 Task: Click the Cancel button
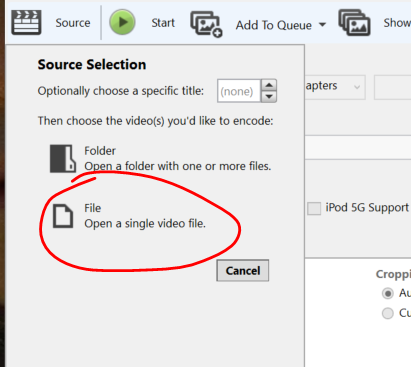[x=243, y=271]
